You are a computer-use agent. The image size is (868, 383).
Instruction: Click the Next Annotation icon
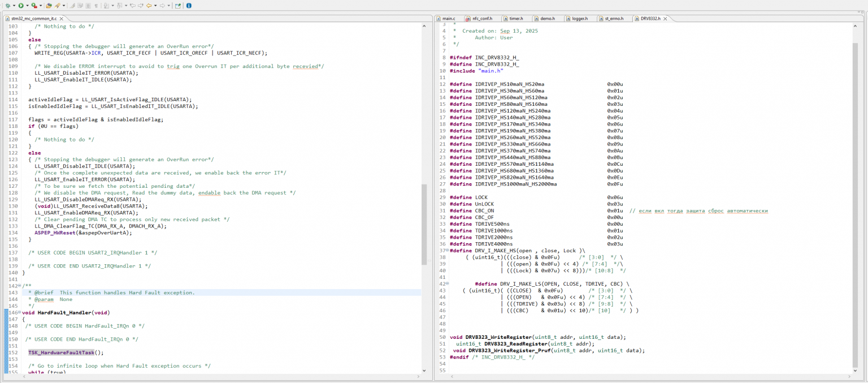pyautogui.click(x=106, y=6)
